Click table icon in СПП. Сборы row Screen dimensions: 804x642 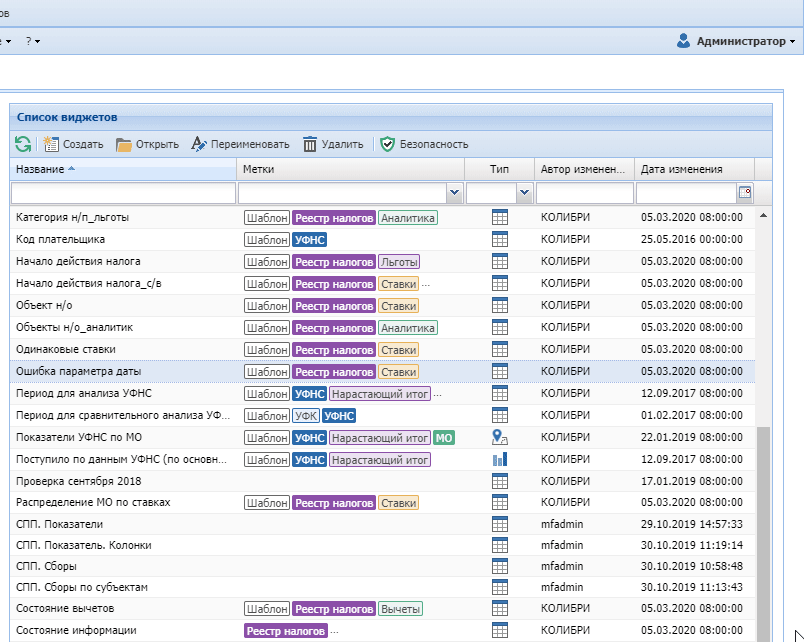coord(499,566)
